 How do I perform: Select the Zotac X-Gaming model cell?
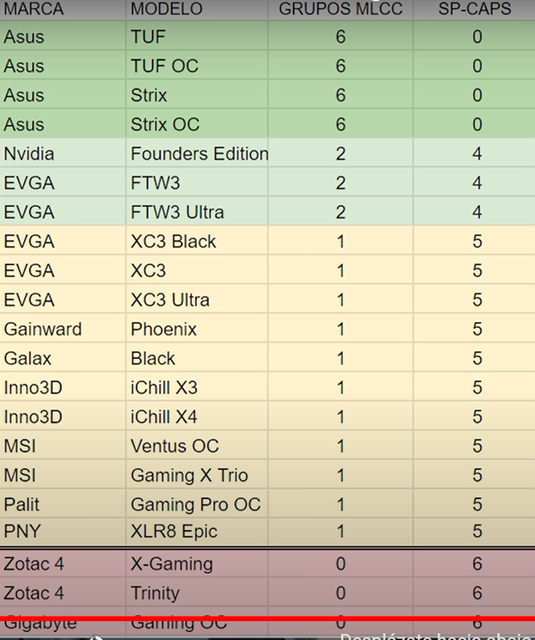pos(197,564)
